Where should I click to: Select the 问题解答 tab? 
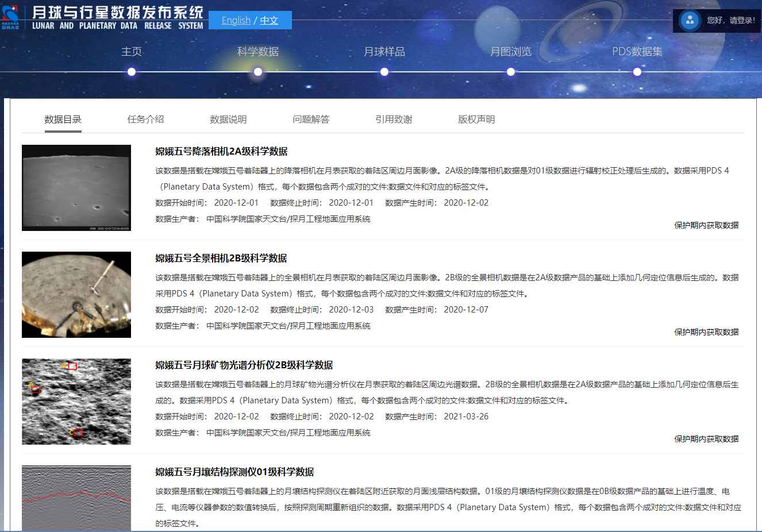pyautogui.click(x=311, y=119)
